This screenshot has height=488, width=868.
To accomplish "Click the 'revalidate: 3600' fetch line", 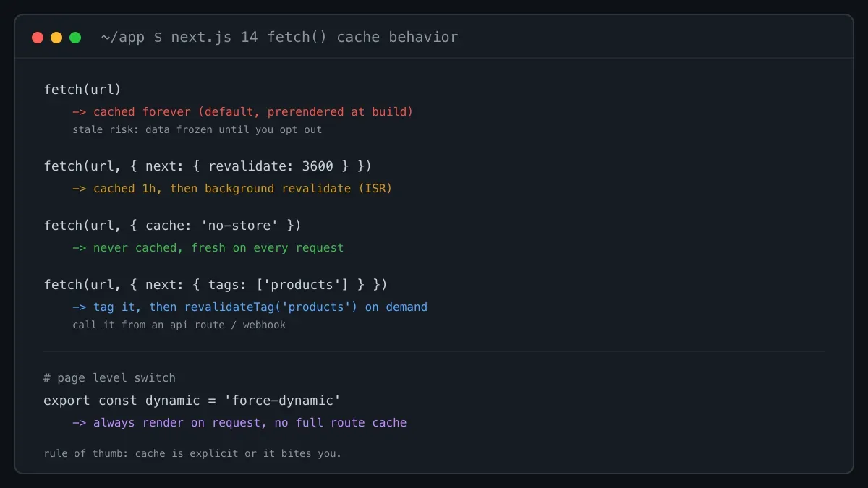I will tap(208, 166).
